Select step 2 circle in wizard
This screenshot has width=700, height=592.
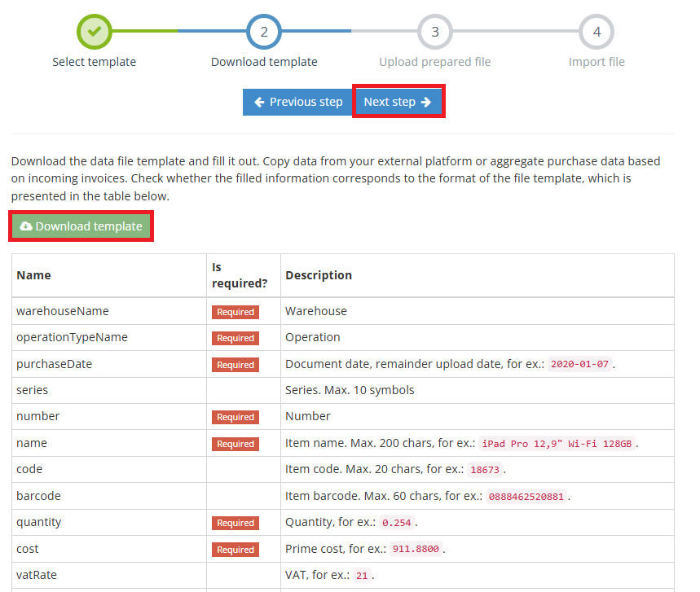click(264, 32)
